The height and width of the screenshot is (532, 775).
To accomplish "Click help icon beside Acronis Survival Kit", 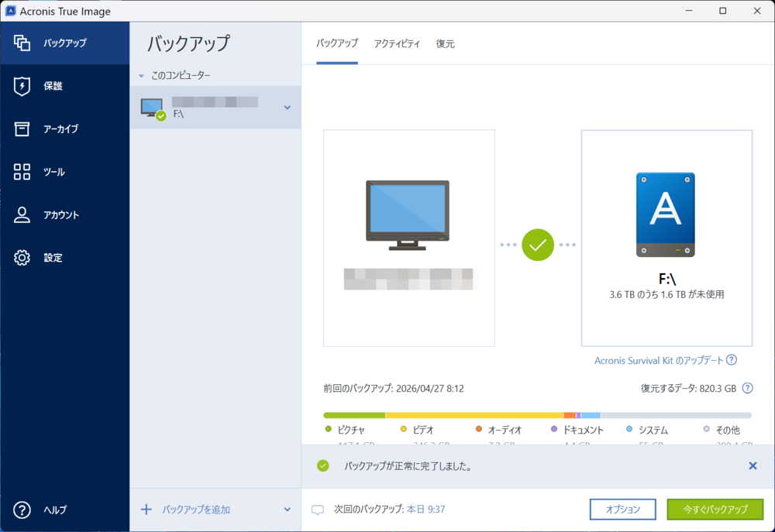I will (x=732, y=360).
